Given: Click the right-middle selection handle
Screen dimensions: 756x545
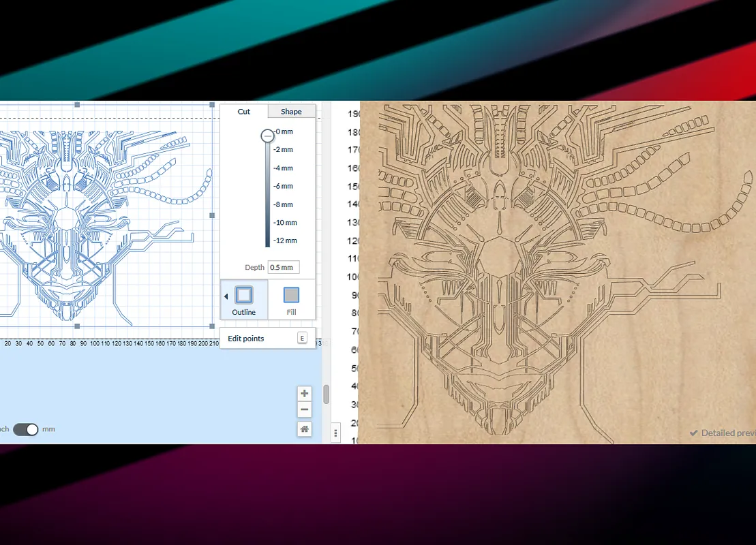Looking at the screenshot, I should 212,215.
